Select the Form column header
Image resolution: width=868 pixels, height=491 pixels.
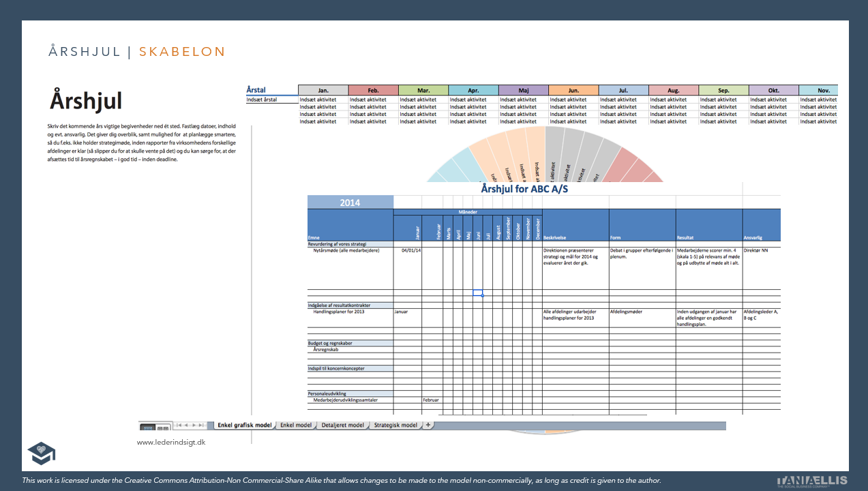point(642,225)
